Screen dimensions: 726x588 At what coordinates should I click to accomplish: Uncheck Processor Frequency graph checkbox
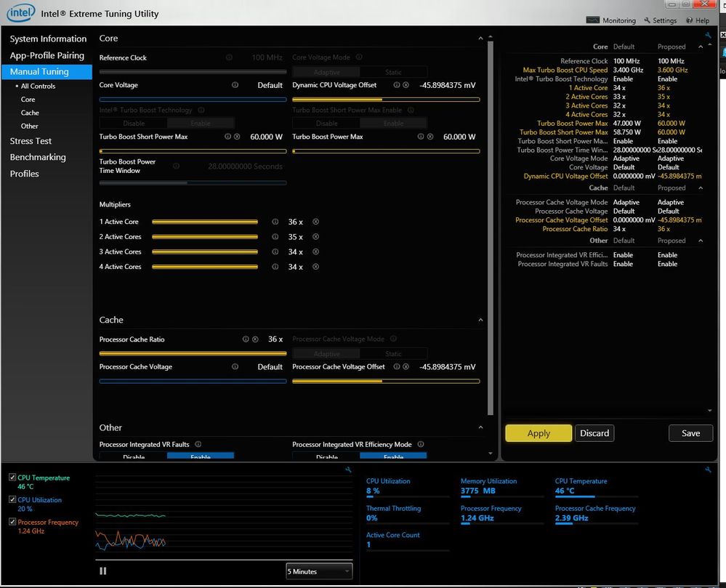click(12, 522)
